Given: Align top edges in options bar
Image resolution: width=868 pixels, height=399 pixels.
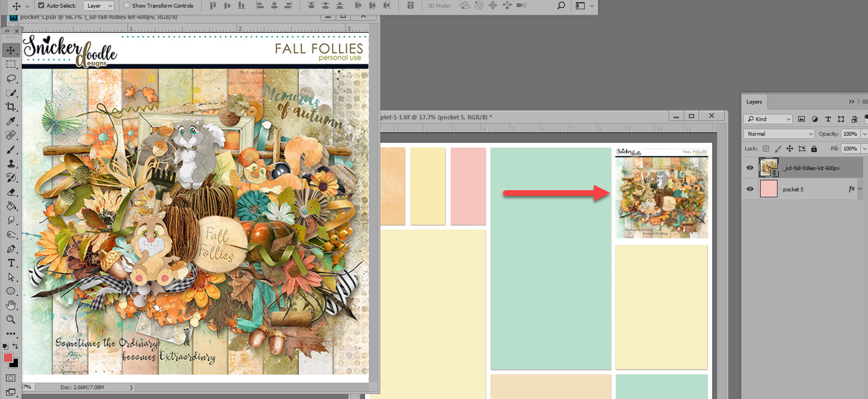Looking at the screenshot, I should click(x=213, y=5).
